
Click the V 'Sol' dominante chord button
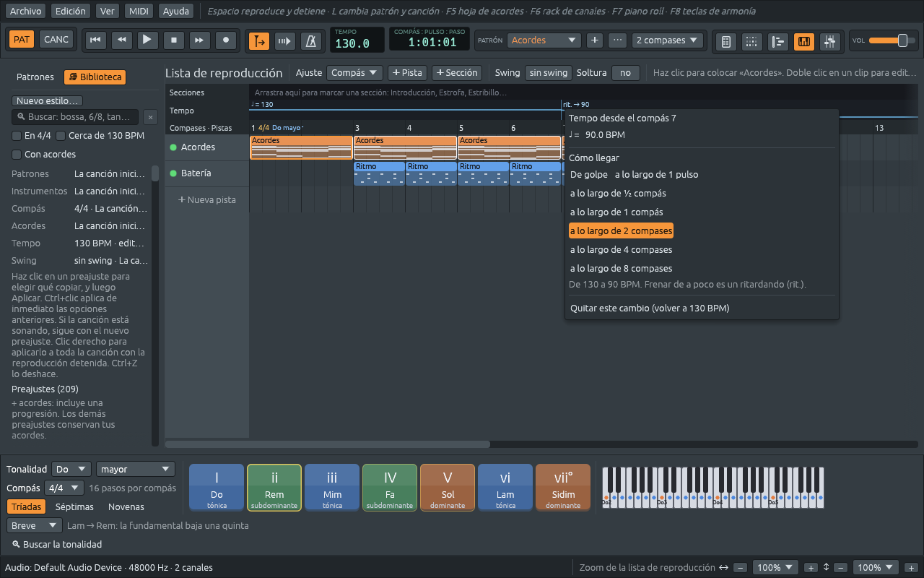448,488
